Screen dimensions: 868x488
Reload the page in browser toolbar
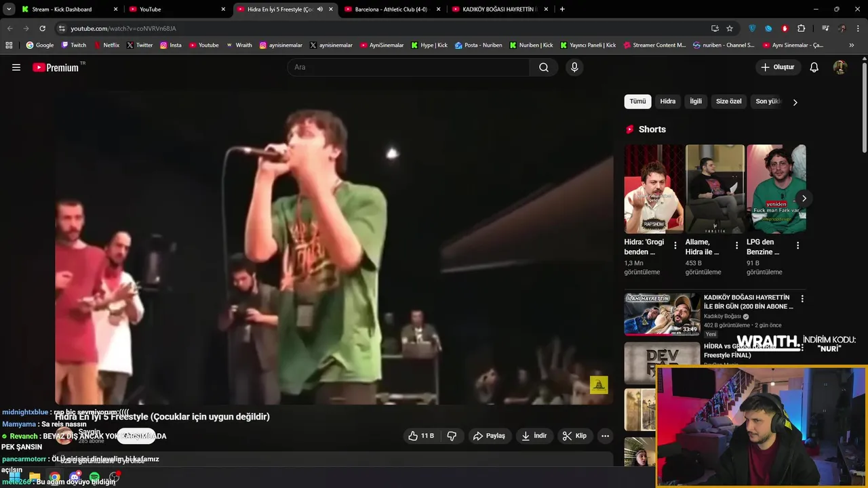click(x=42, y=28)
